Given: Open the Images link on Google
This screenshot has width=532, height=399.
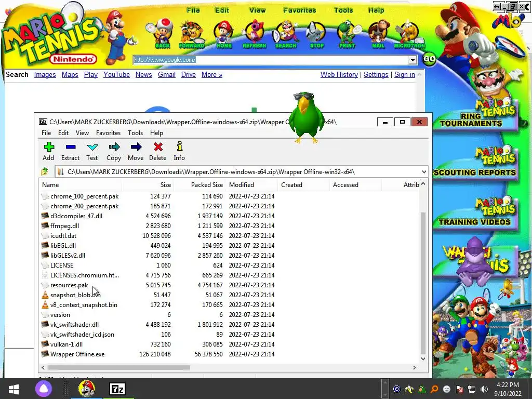Looking at the screenshot, I should (45, 75).
